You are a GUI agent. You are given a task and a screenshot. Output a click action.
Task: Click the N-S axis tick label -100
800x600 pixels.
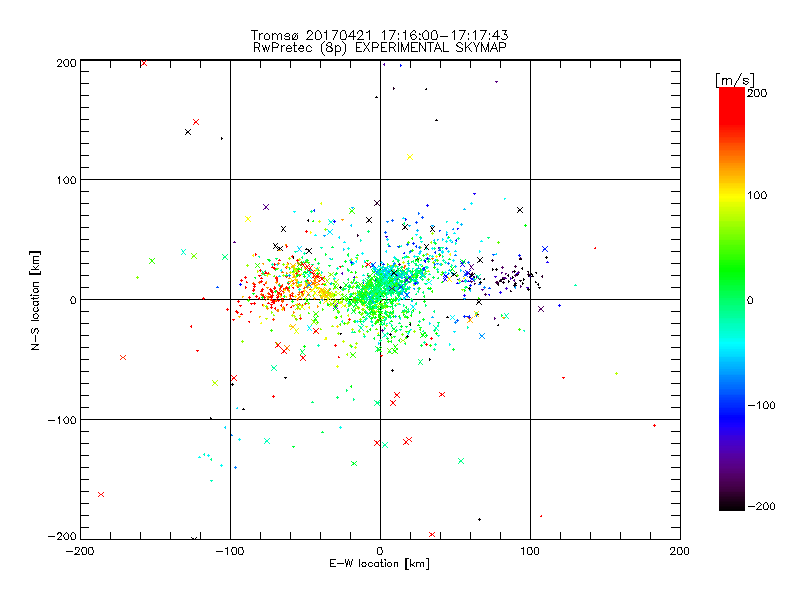tap(62, 420)
